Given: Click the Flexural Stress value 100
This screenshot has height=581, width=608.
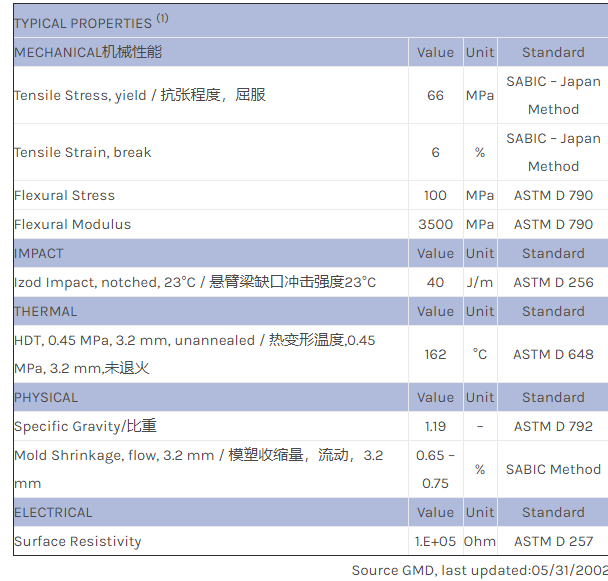Looking at the screenshot, I should [x=435, y=195].
